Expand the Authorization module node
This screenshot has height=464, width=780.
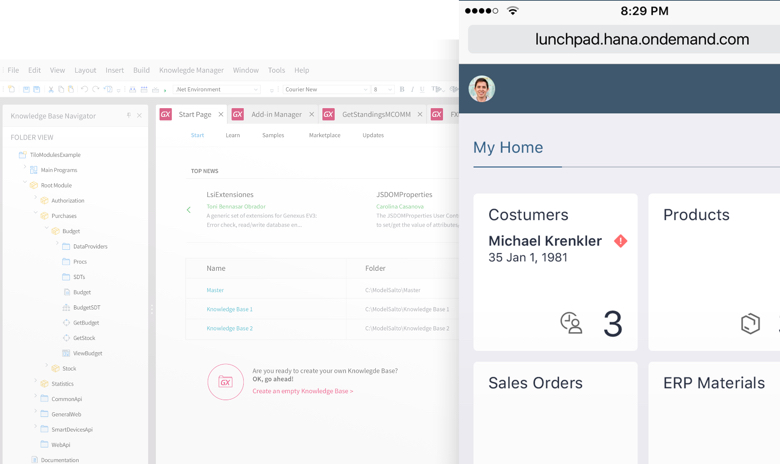35,198
